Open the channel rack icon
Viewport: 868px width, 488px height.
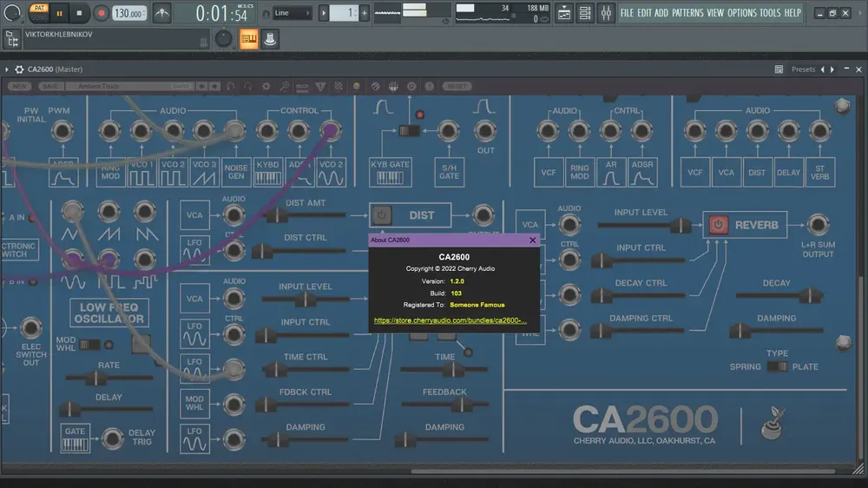point(585,13)
